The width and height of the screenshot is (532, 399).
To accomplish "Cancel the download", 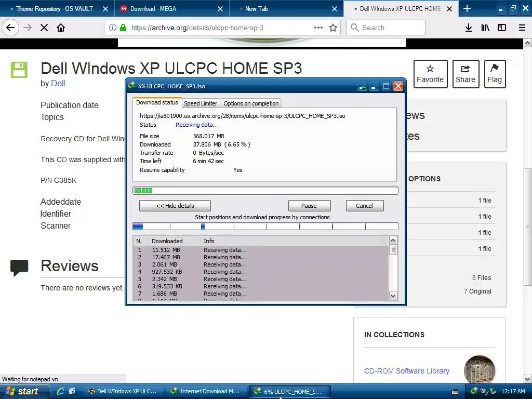I will point(364,206).
